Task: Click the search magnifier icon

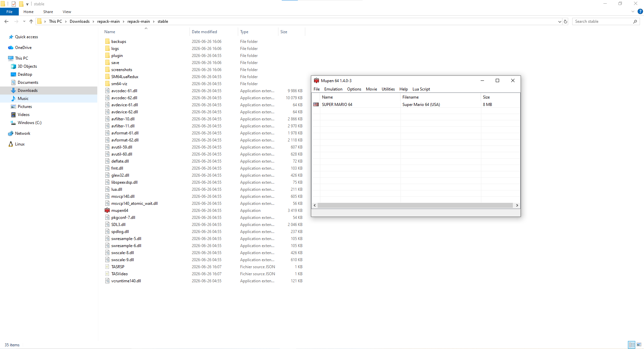Action: click(635, 21)
